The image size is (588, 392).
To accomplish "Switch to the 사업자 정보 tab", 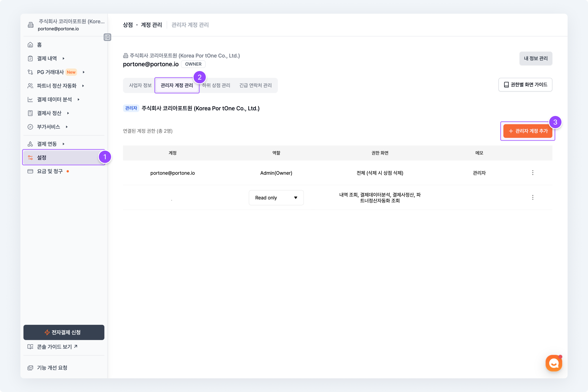I will click(140, 86).
